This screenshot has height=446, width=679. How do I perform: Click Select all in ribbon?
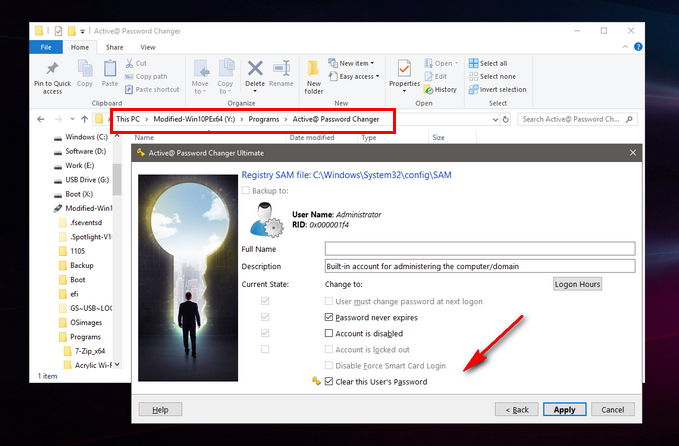point(488,63)
